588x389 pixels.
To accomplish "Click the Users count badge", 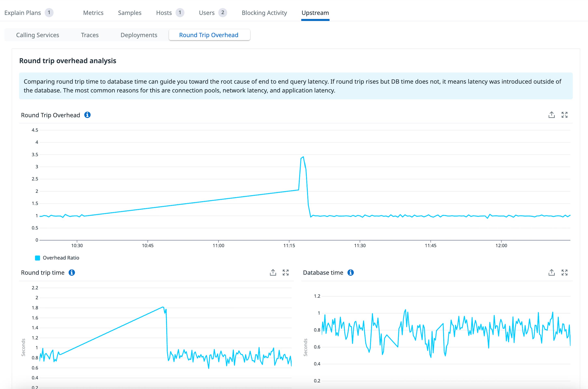I will coord(222,12).
